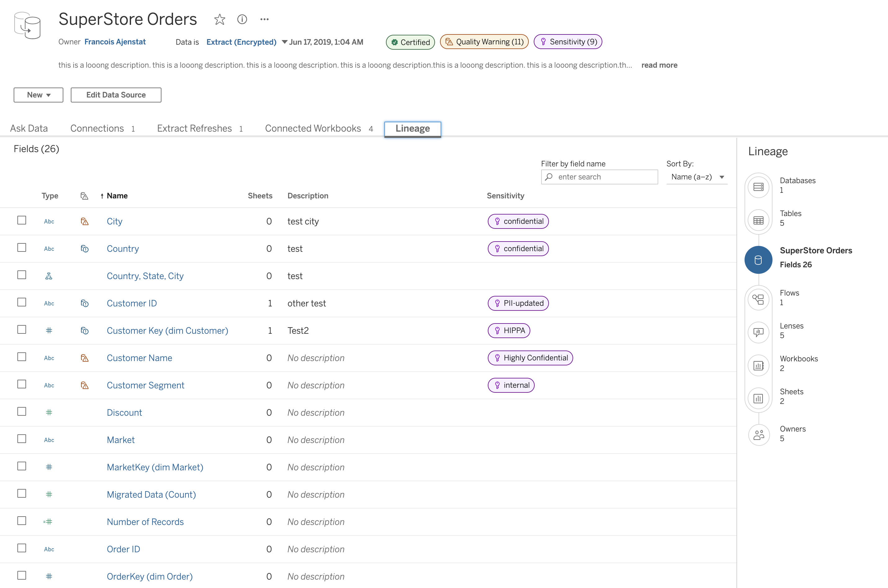Check the Customer Segment row checkbox
The width and height of the screenshot is (888, 588).
pos(22,384)
